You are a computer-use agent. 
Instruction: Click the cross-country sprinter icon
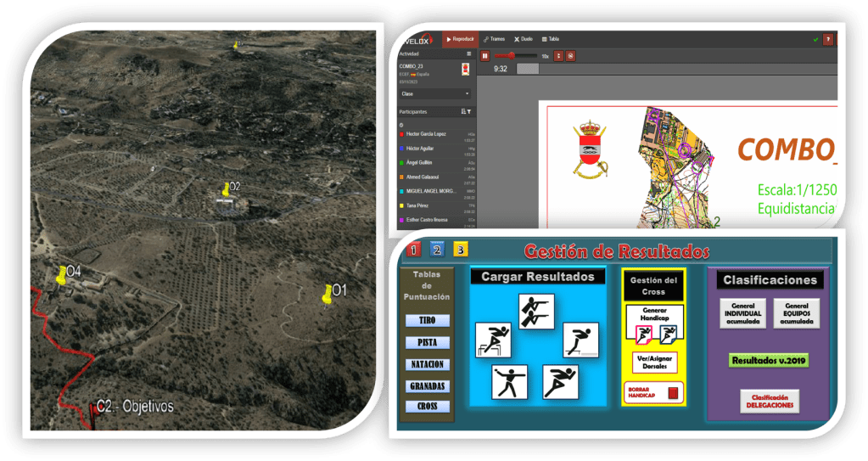click(x=561, y=382)
